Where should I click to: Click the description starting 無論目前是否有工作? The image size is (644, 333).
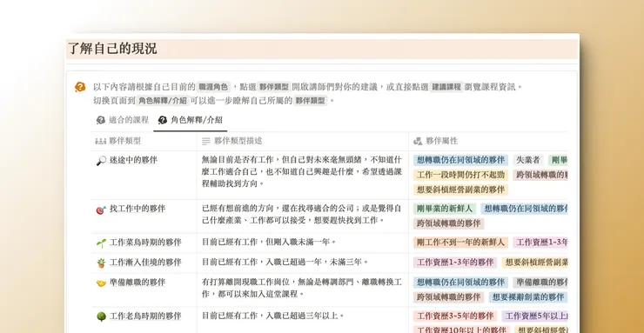point(301,171)
